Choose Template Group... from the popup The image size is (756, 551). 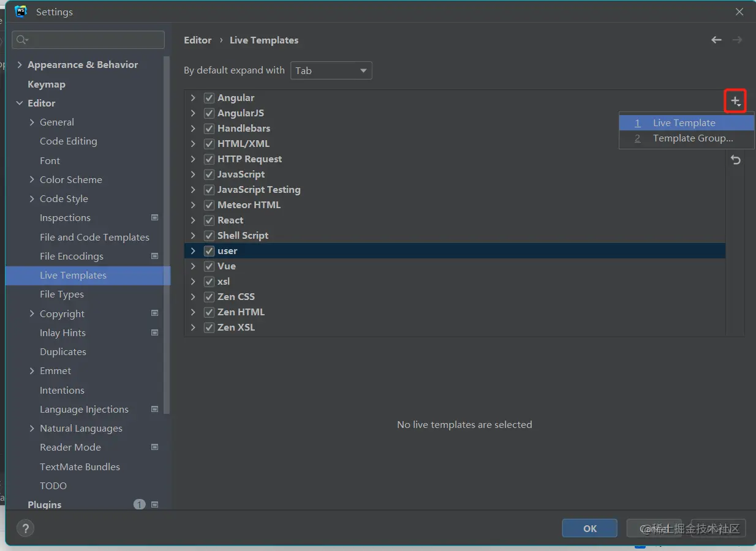[x=686, y=138]
